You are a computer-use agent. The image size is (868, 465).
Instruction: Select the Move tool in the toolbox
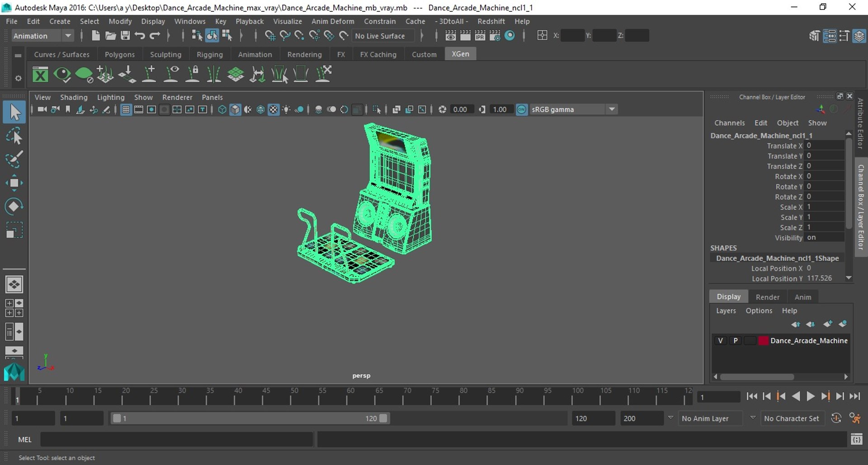14,183
